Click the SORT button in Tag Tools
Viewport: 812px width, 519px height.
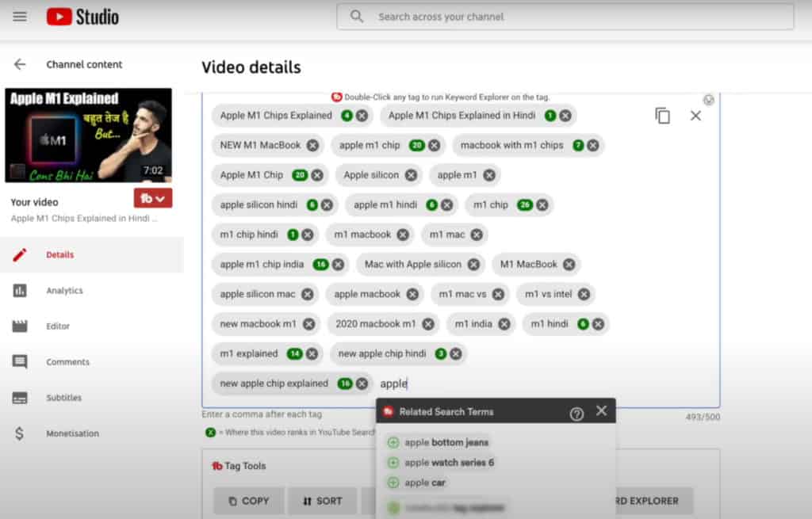click(x=322, y=501)
